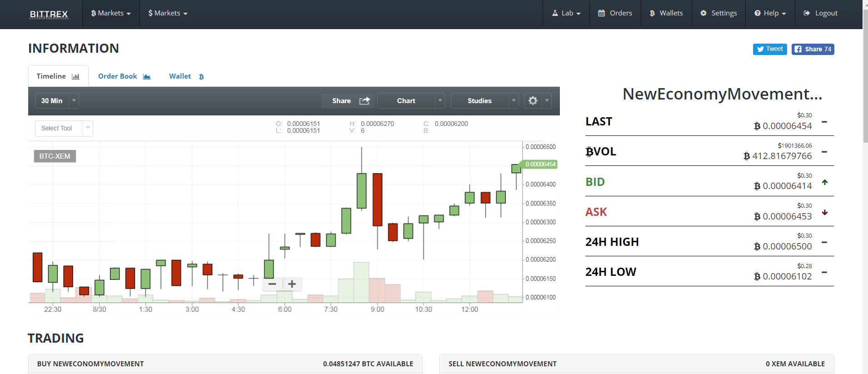Click the Chart type button

pyautogui.click(x=406, y=101)
